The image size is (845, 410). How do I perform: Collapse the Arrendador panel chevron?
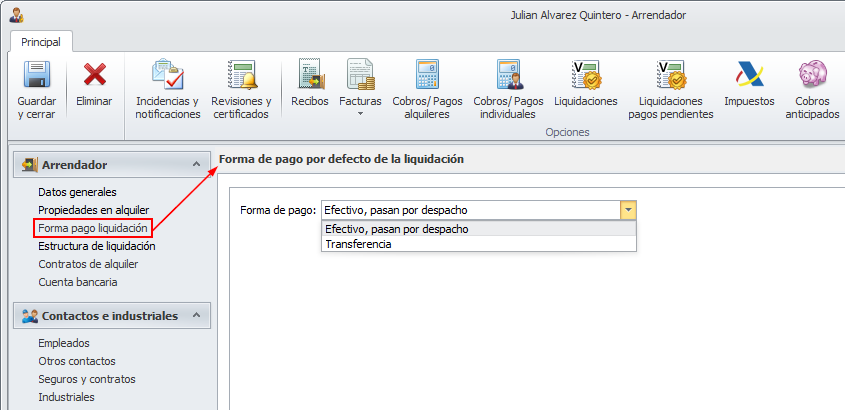click(197, 164)
